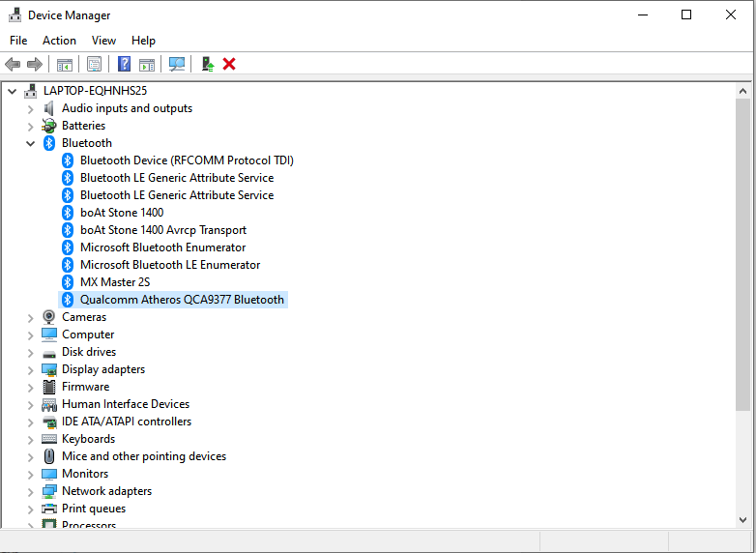Click the Forward arrow toolbar icon

click(x=35, y=64)
